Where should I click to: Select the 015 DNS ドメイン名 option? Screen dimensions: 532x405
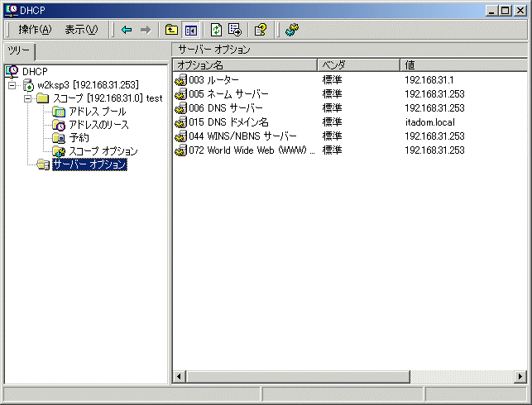click(x=228, y=122)
